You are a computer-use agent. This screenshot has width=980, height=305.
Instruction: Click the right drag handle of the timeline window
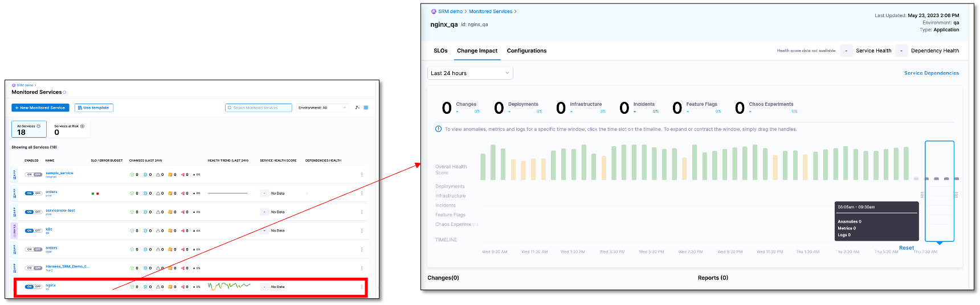pyautogui.click(x=956, y=195)
